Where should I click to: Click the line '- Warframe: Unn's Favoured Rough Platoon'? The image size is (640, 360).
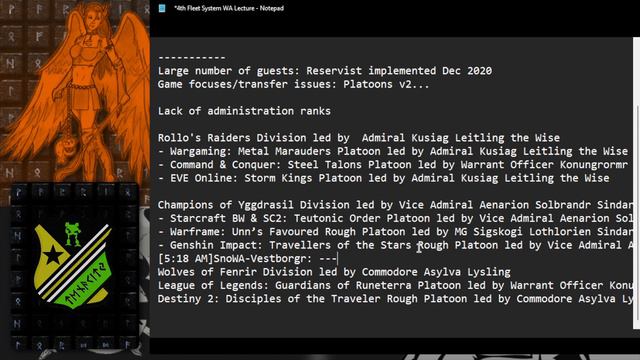pyautogui.click(x=395, y=232)
